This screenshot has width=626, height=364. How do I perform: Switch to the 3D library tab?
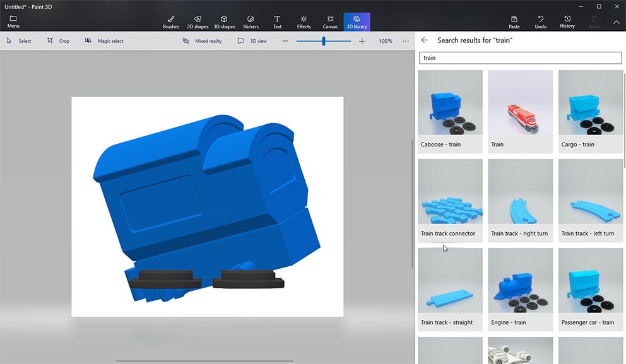(357, 22)
